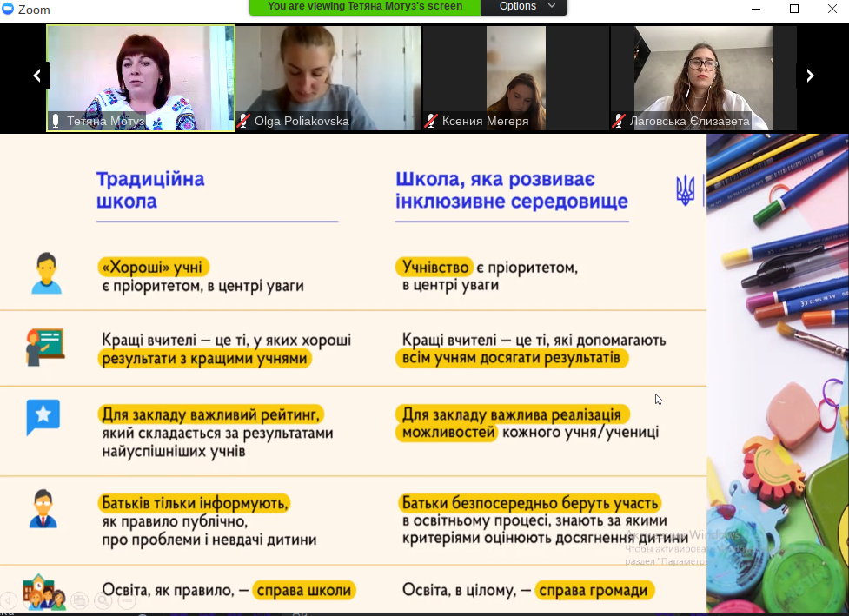The image size is (849, 616).
Task: Click the muted mic icon beside Ксения Мегеря
Action: tap(432, 122)
